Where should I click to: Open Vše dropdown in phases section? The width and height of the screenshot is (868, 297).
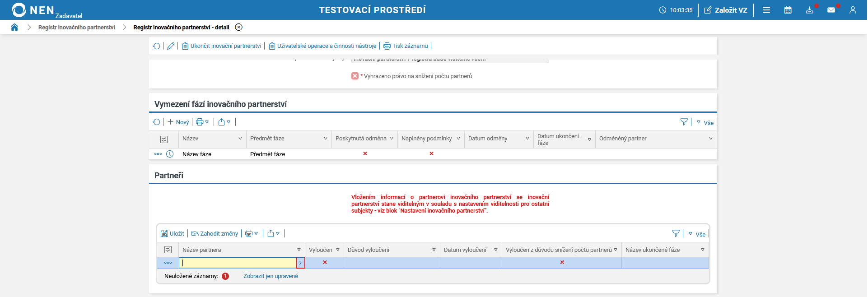705,122
